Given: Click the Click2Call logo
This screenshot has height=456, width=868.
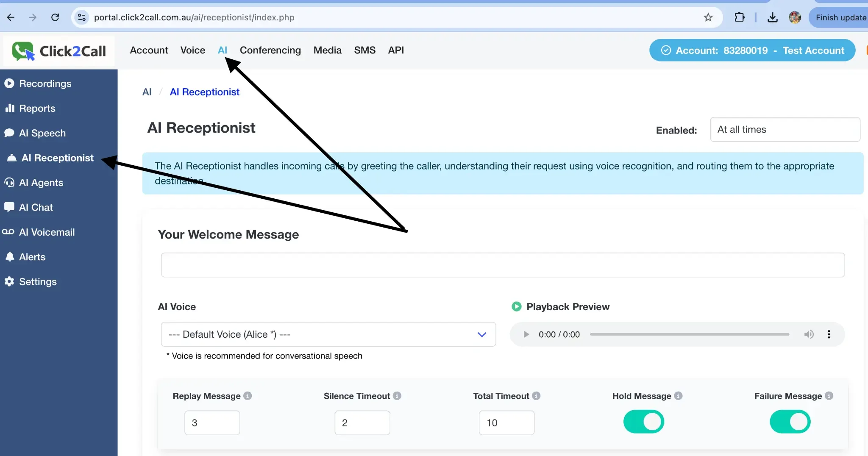Looking at the screenshot, I should pyautogui.click(x=59, y=50).
